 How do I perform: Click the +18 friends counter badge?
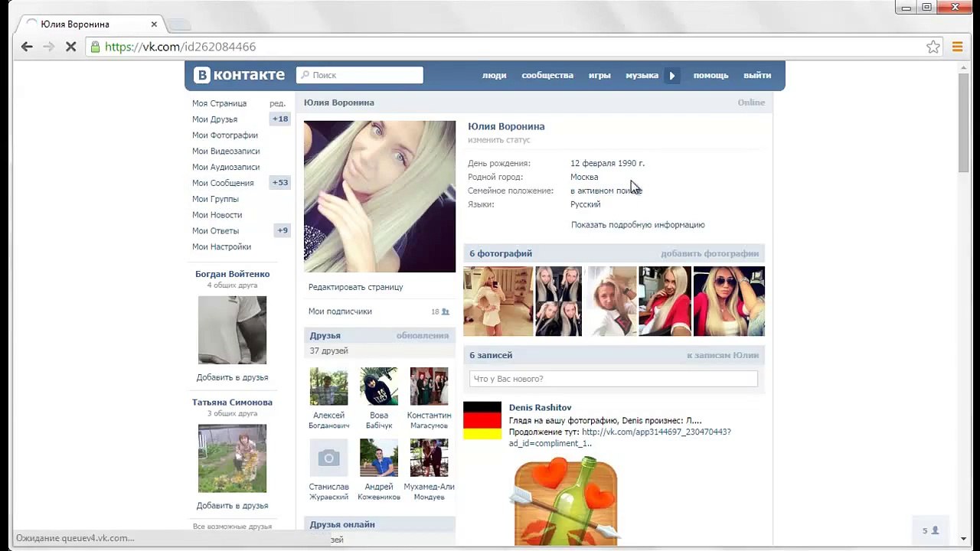coord(280,119)
